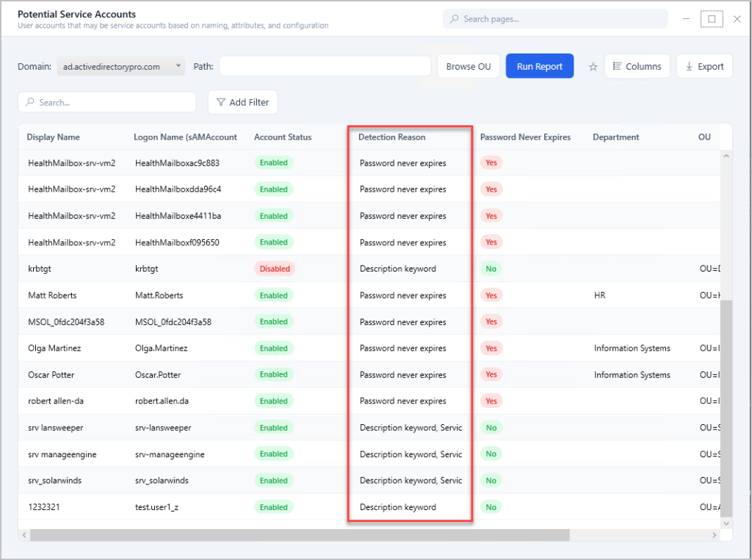Click robert.allen.da logon name
This screenshot has height=560, width=752.
tap(162, 401)
